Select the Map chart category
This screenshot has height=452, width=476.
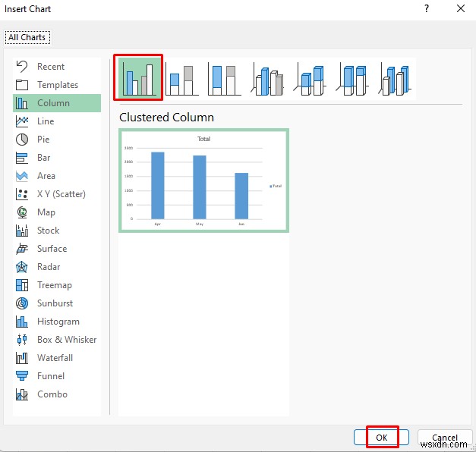(x=57, y=212)
